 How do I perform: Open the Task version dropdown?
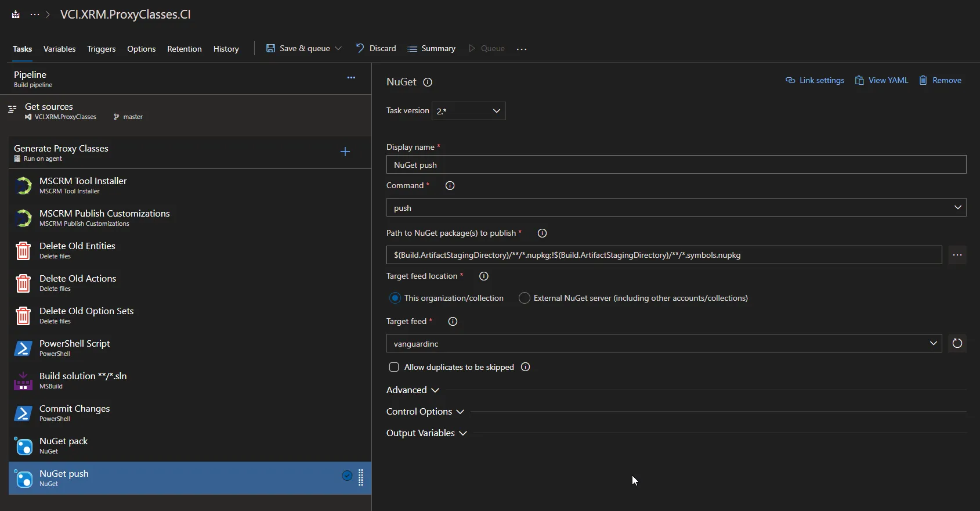point(468,111)
